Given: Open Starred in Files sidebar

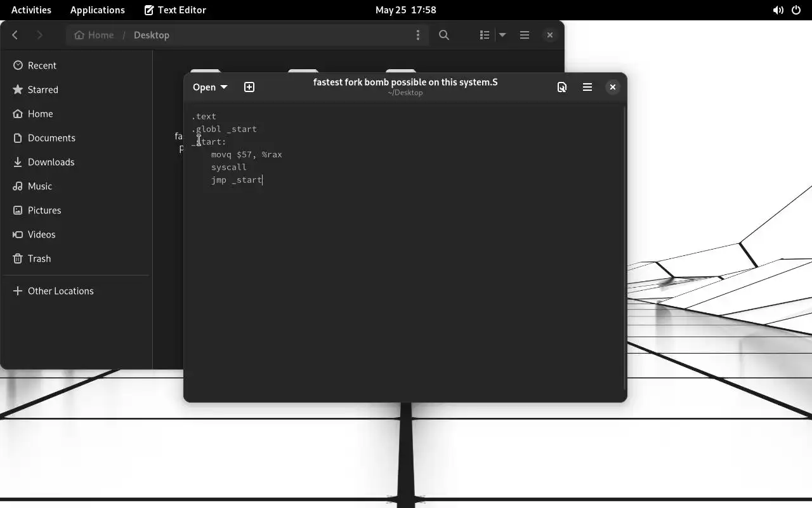Looking at the screenshot, I should (x=76, y=90).
